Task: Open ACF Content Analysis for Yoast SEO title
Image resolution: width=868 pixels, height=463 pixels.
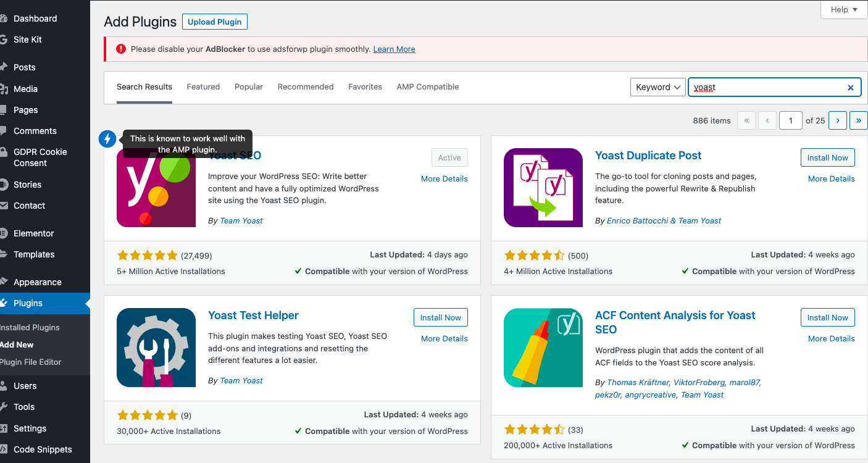Action: coord(675,322)
